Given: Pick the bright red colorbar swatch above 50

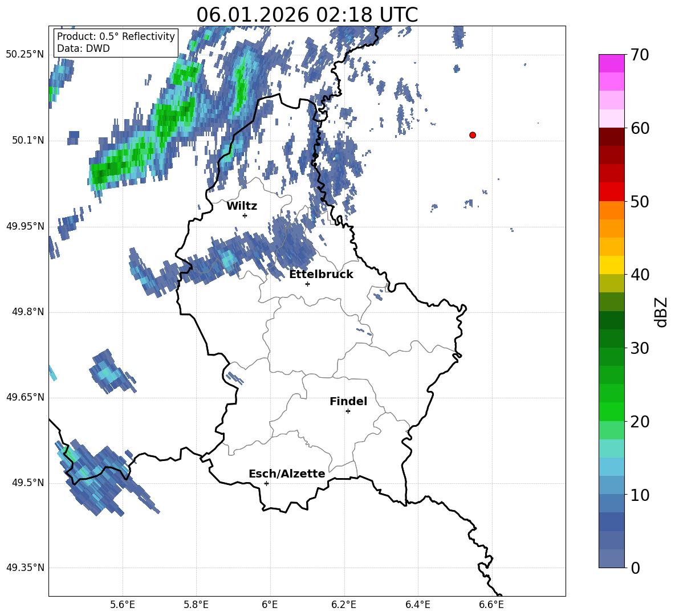Looking at the screenshot, I should coord(611,192).
